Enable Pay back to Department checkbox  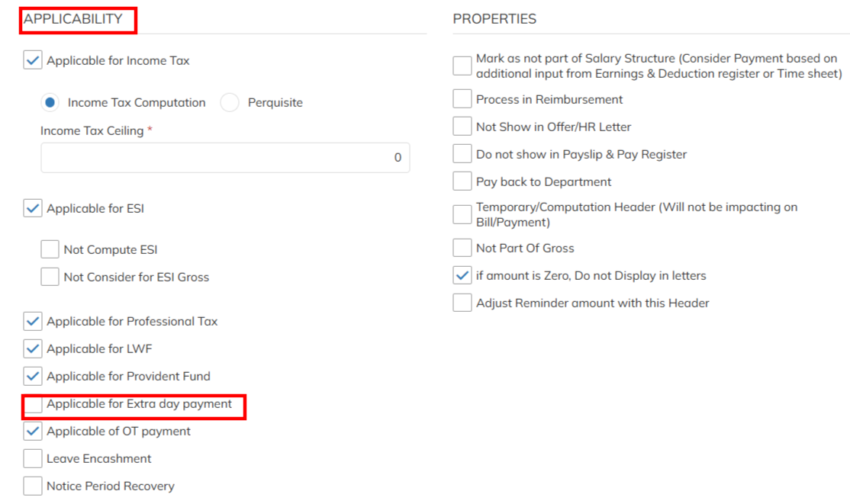click(462, 182)
